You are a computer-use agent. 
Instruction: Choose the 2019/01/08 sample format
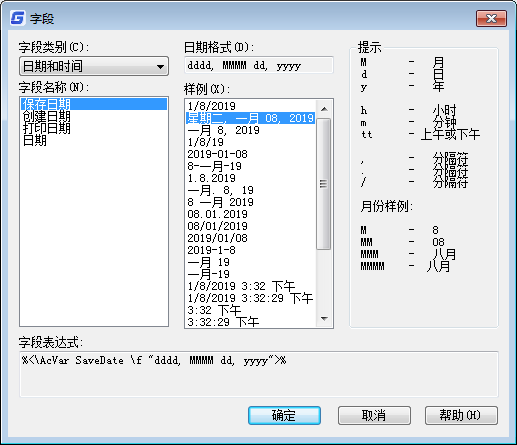pos(250,238)
